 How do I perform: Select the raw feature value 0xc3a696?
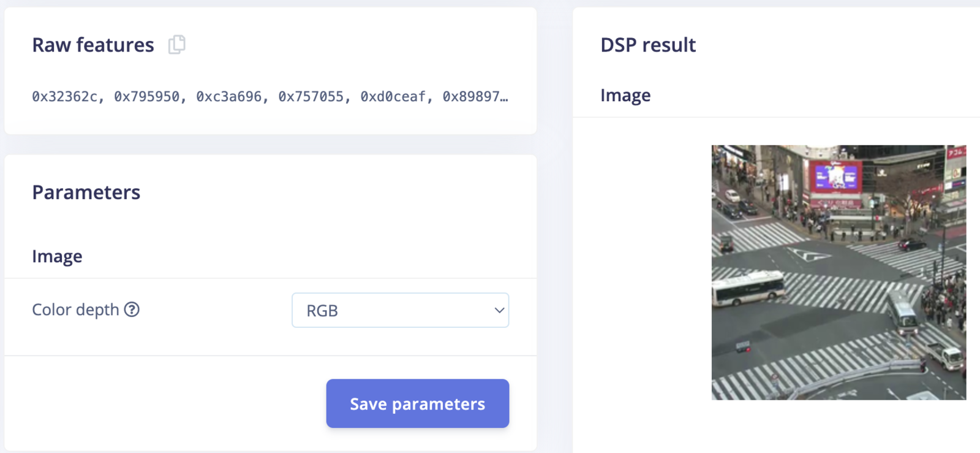(228, 97)
